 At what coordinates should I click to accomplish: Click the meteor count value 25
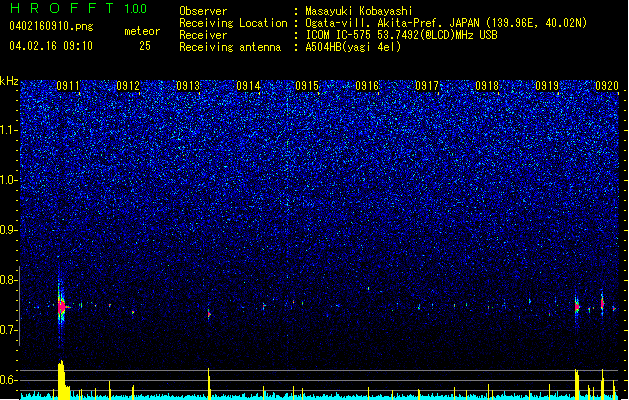[x=145, y=46]
